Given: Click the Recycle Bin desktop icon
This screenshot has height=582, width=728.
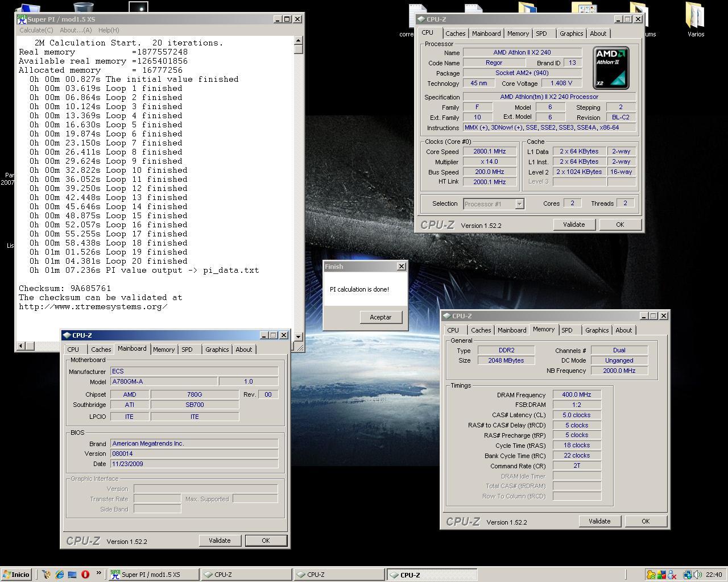Looking at the screenshot, I should coord(84,8).
